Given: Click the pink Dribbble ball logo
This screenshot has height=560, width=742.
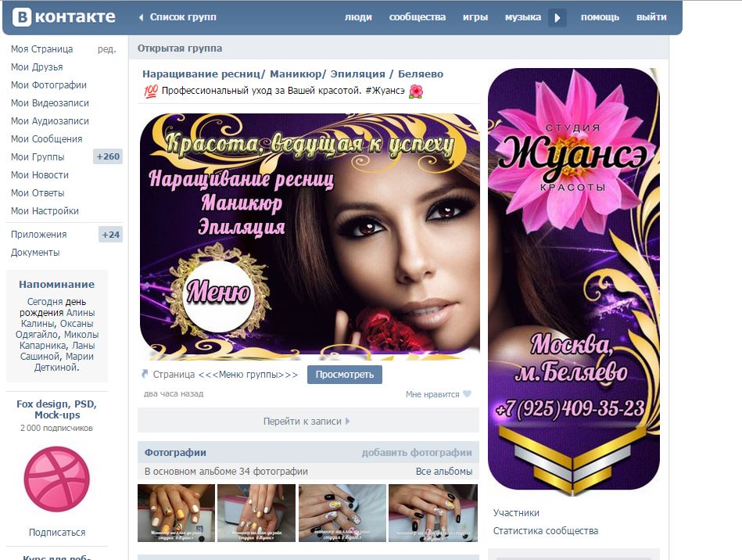Looking at the screenshot, I should (57, 479).
